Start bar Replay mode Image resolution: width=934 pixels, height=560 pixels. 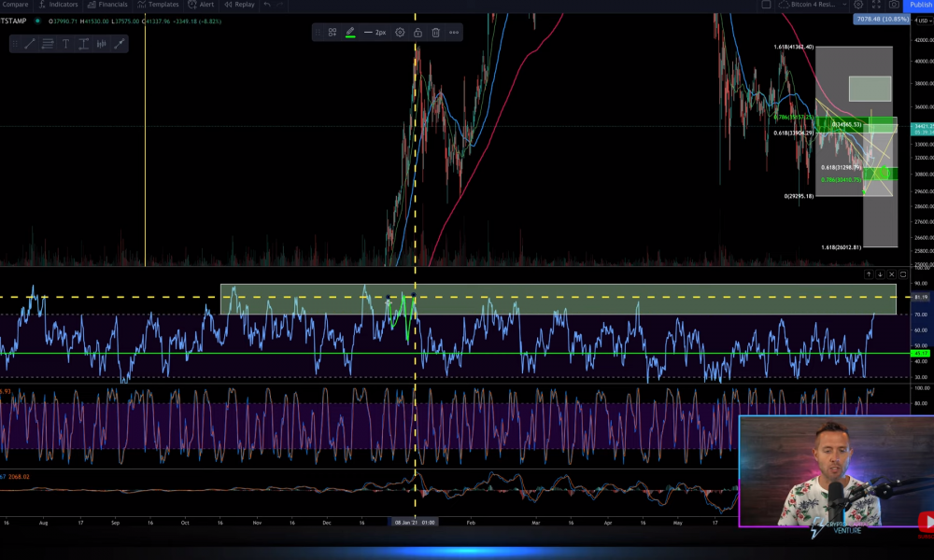[239, 4]
